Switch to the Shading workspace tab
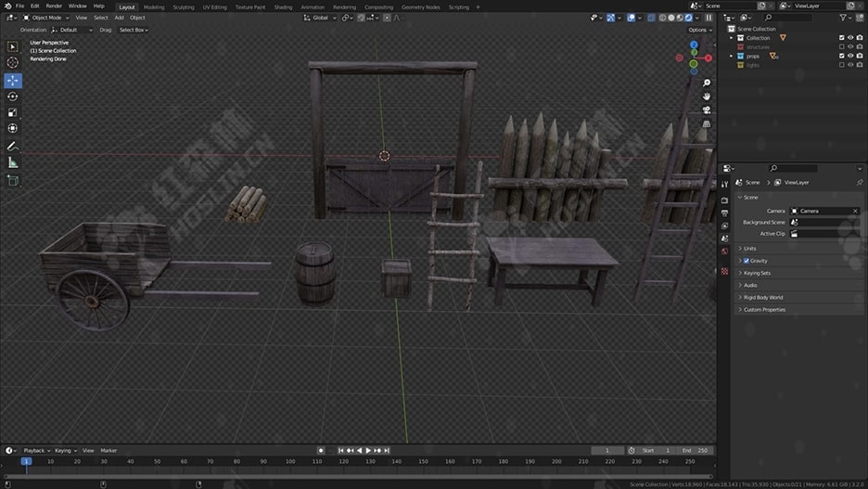This screenshot has height=489, width=868. 283,7
